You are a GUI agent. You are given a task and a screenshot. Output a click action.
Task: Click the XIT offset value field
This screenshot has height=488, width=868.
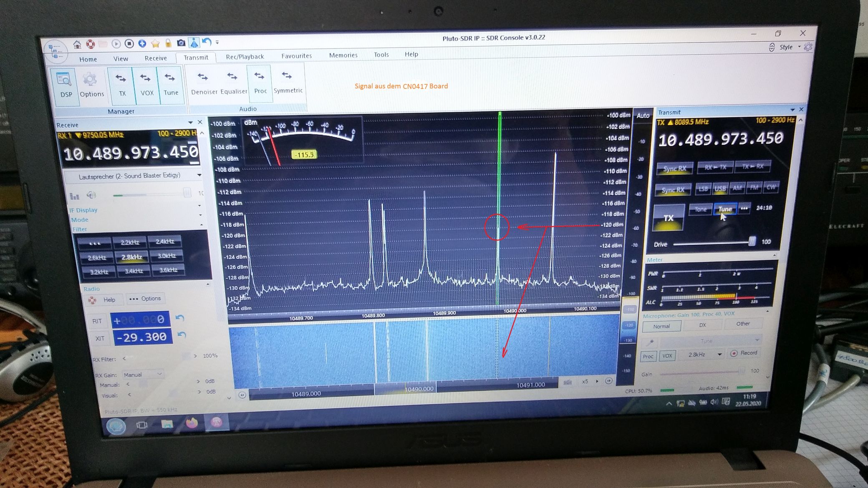143,337
